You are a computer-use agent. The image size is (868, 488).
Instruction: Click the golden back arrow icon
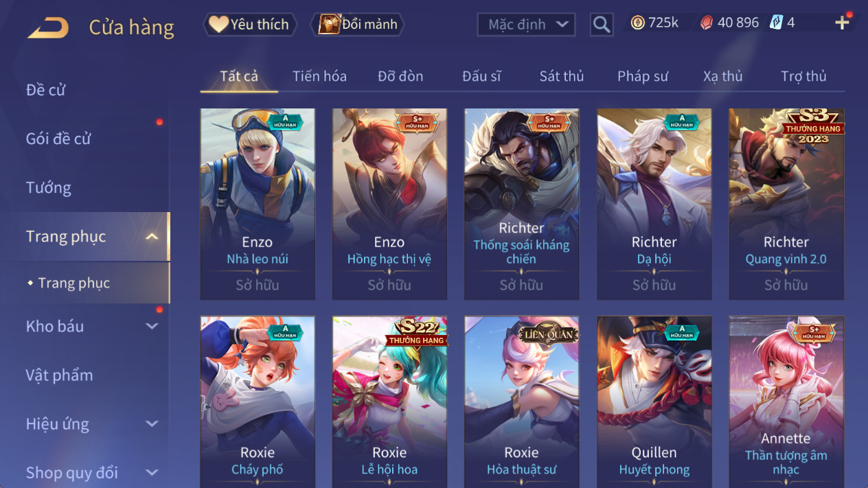tap(48, 28)
